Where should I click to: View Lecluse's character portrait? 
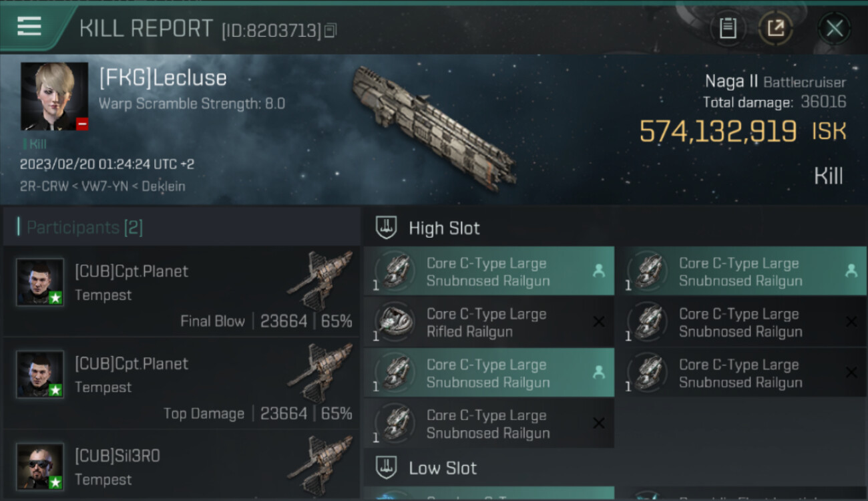tap(54, 96)
